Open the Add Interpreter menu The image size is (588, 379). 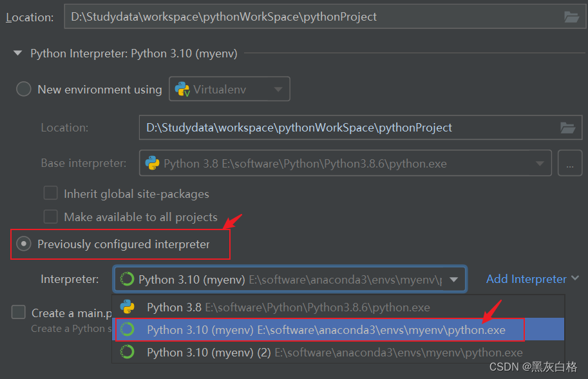click(526, 279)
